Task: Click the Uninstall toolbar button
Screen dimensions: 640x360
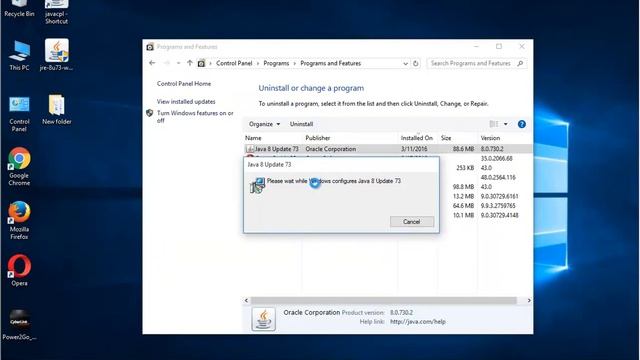Action: (x=301, y=124)
